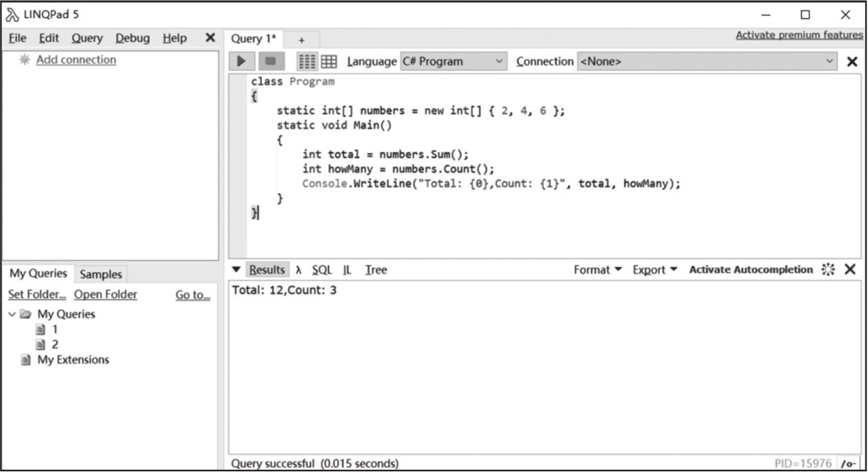Stop the running query

click(271, 61)
